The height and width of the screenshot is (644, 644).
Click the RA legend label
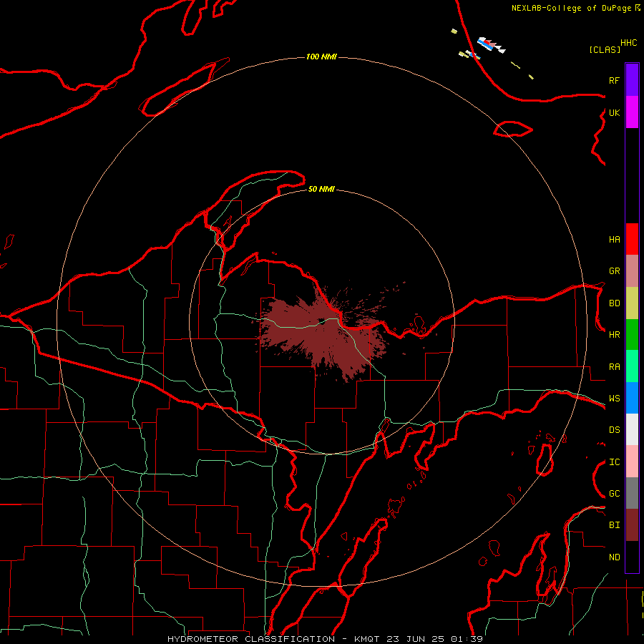pyautogui.click(x=614, y=367)
